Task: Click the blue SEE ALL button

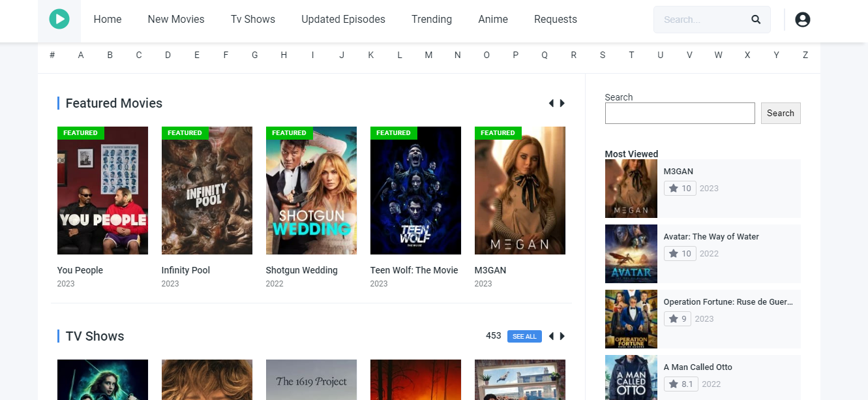Action: click(524, 336)
